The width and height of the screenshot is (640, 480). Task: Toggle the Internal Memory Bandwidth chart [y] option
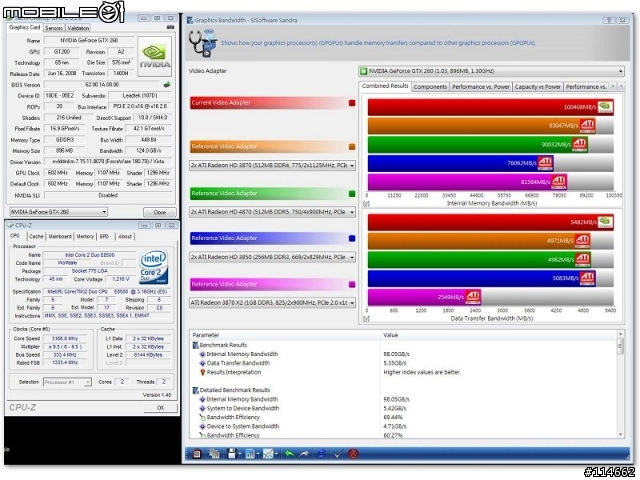coord(366,203)
